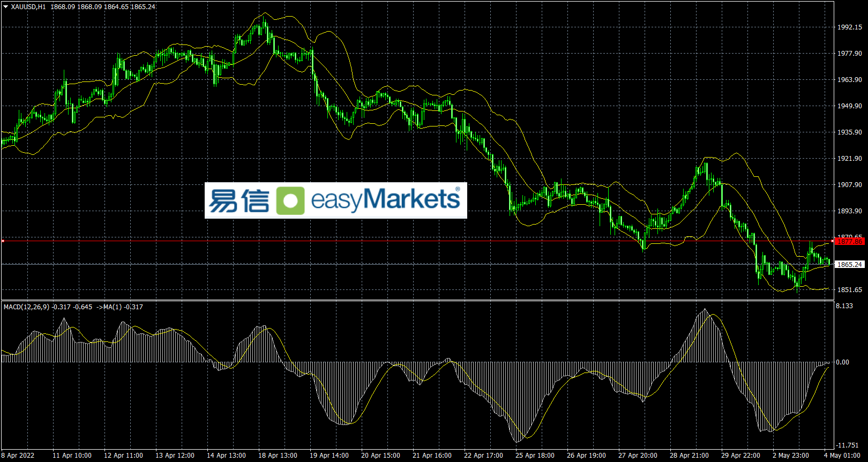Click the 21 Apr 16:00 time label
This screenshot has width=868, height=462.
tap(432, 456)
